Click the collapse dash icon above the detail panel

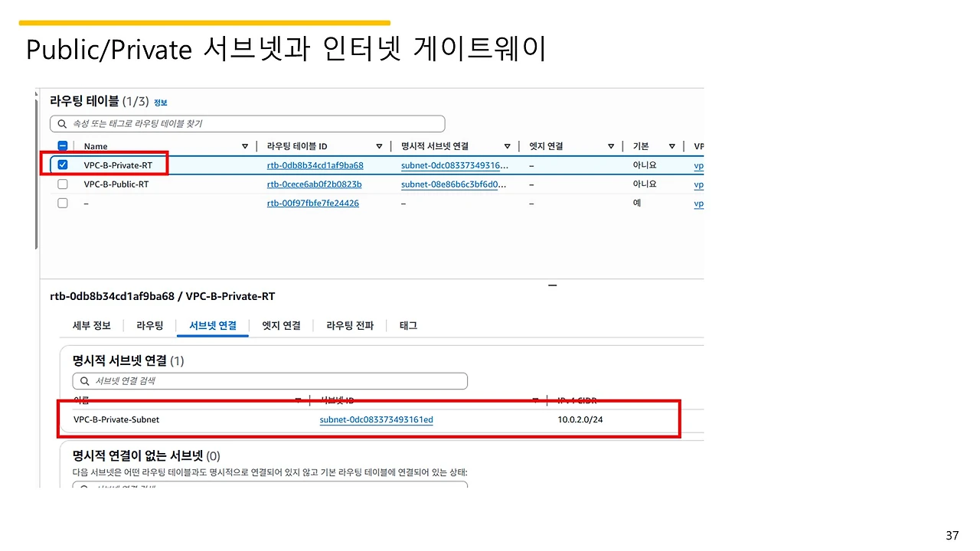[552, 284]
